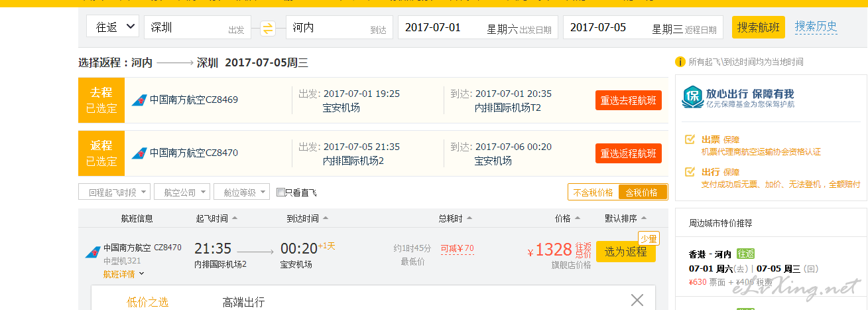Image resolution: width=868 pixels, height=310 pixels.
Task: Click the 21:35 departure time in results
Action: (x=213, y=249)
